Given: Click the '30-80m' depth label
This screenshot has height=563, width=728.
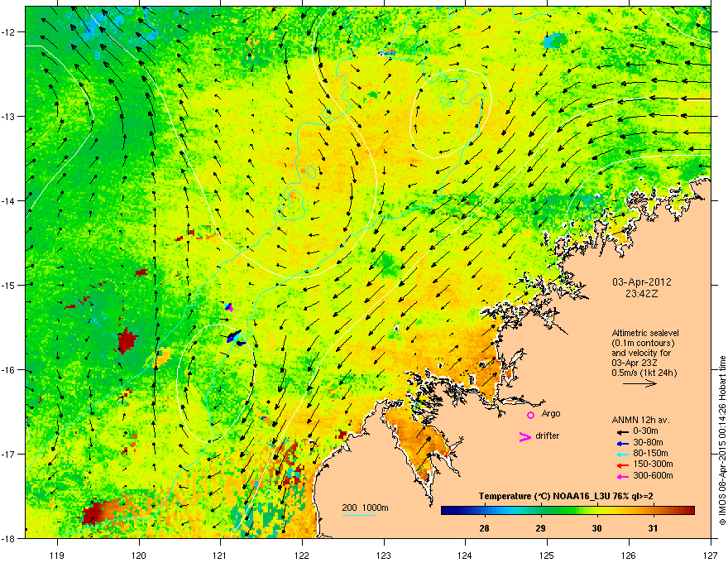Looking at the screenshot, I should click(648, 442).
